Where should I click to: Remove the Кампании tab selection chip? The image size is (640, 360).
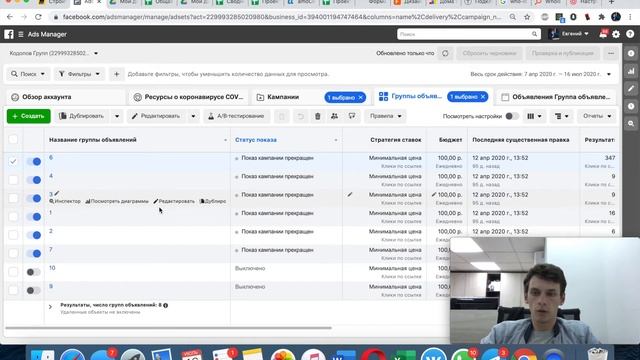(361, 98)
